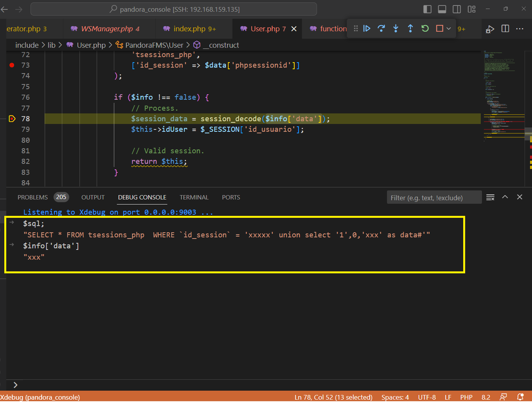Stop the debugging session
The width and height of the screenshot is (532, 402).
point(439,29)
